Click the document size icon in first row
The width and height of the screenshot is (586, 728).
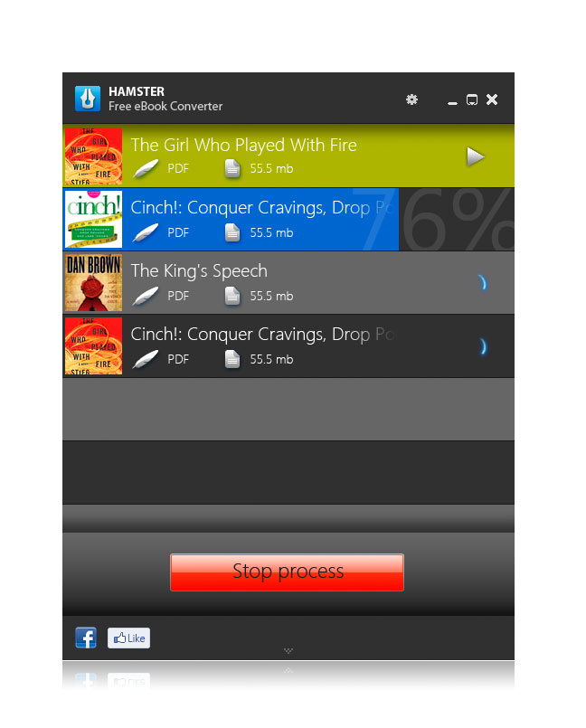click(232, 168)
